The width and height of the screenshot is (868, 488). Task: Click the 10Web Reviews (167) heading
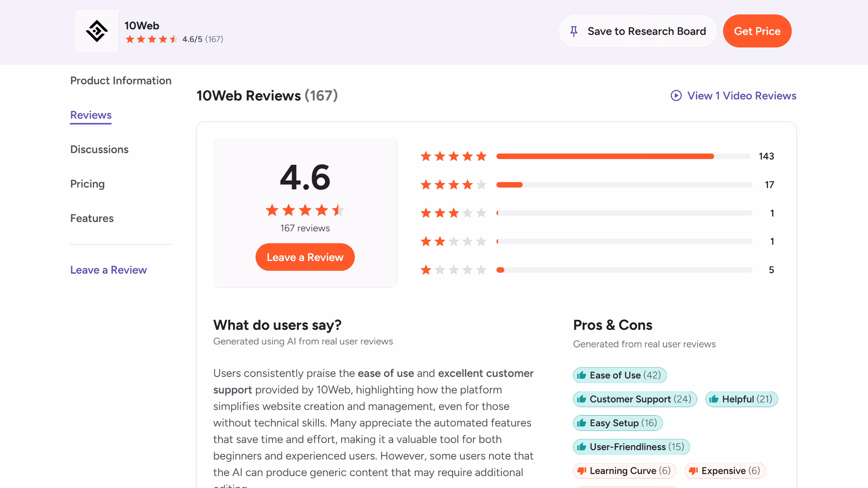(267, 96)
